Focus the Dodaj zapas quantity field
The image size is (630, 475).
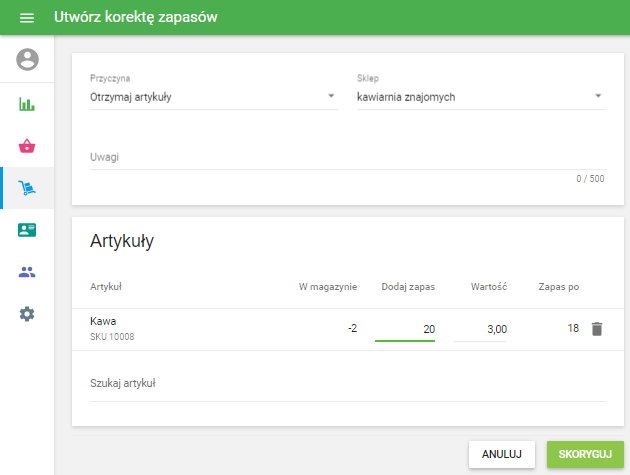click(x=405, y=329)
